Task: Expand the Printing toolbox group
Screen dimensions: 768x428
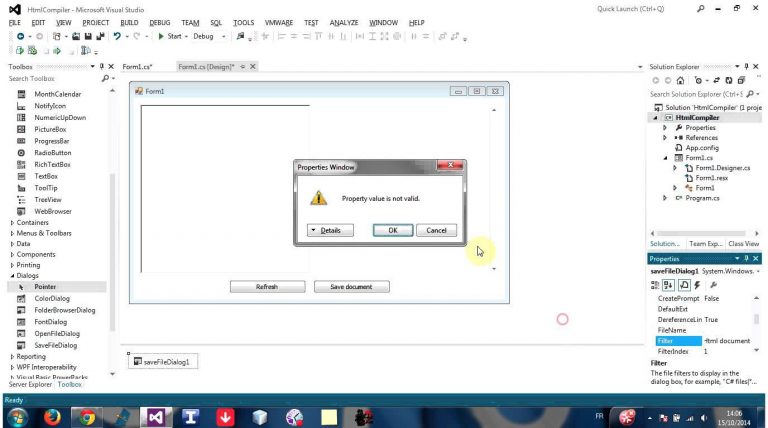Action: 12,265
